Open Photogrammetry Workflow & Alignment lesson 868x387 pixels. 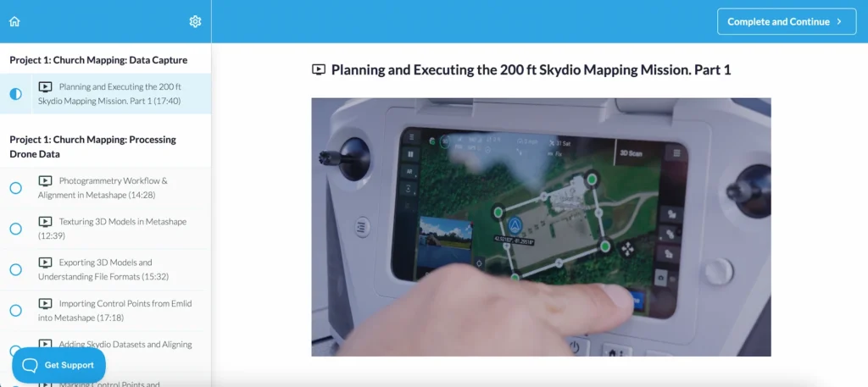point(105,188)
